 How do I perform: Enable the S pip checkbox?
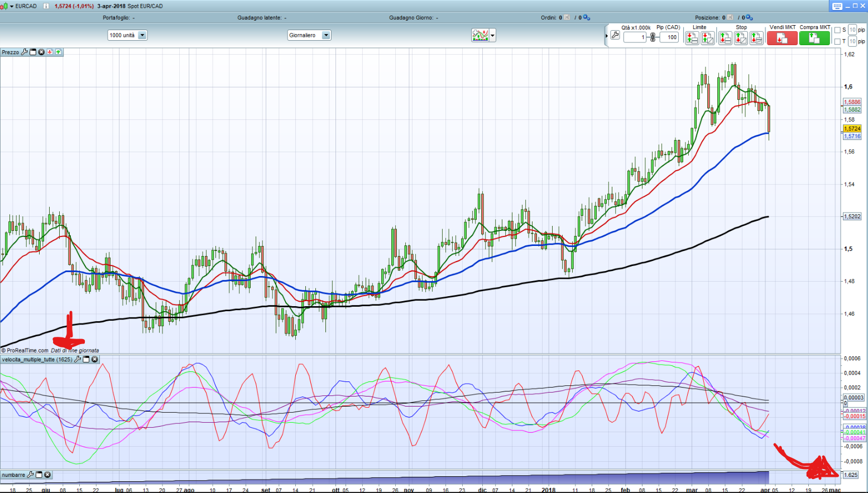[837, 30]
